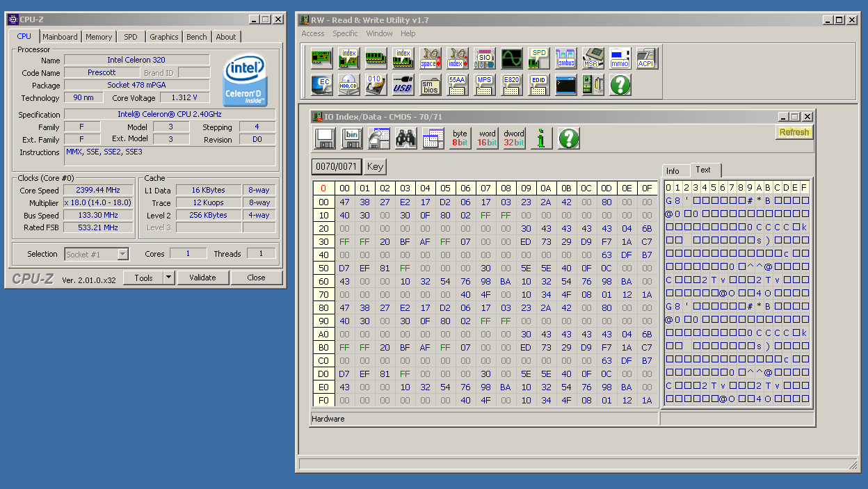This screenshot has width=868, height=489.
Task: Switch to the SPD tab in CPU-Z
Action: (x=131, y=37)
